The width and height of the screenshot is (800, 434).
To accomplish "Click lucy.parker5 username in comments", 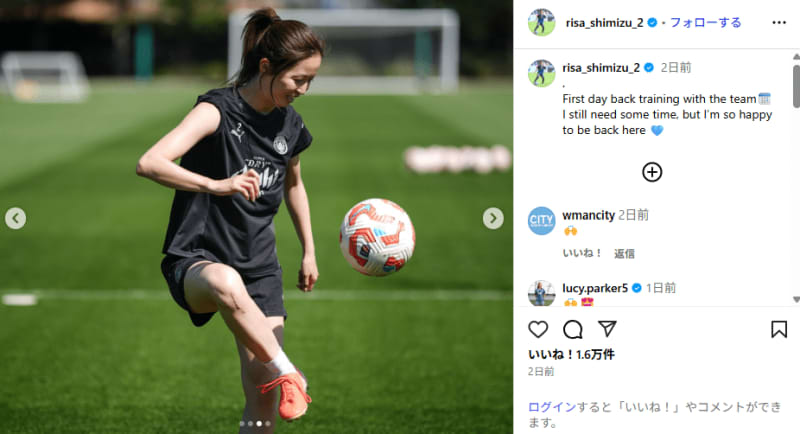I will coord(595,288).
